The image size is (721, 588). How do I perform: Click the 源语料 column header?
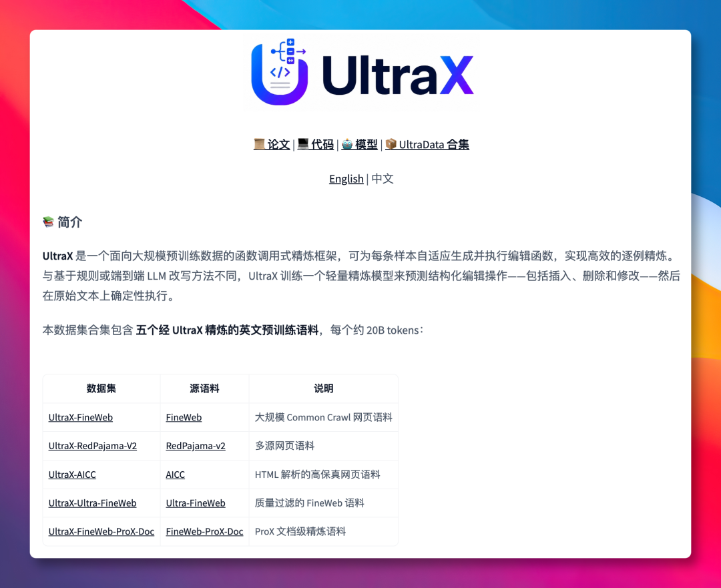coord(205,388)
